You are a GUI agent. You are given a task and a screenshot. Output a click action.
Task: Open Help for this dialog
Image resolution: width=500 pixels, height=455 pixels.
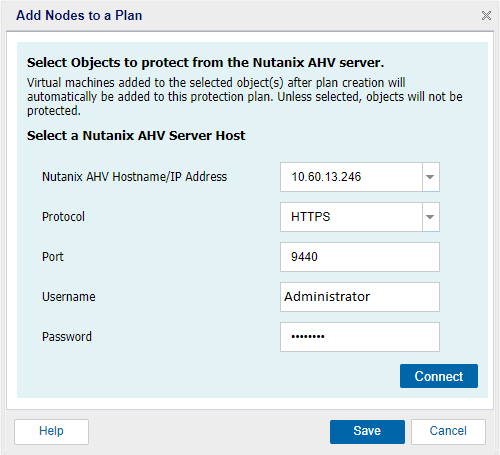[51, 432]
